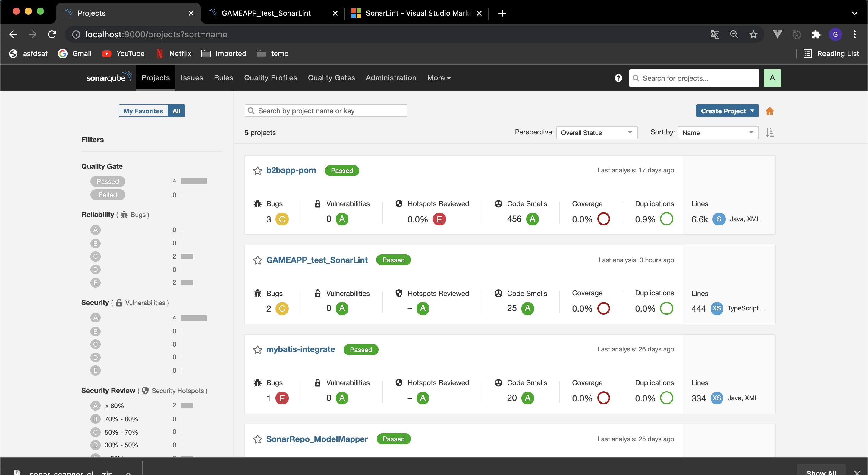Click the translate page icon

coord(714,34)
